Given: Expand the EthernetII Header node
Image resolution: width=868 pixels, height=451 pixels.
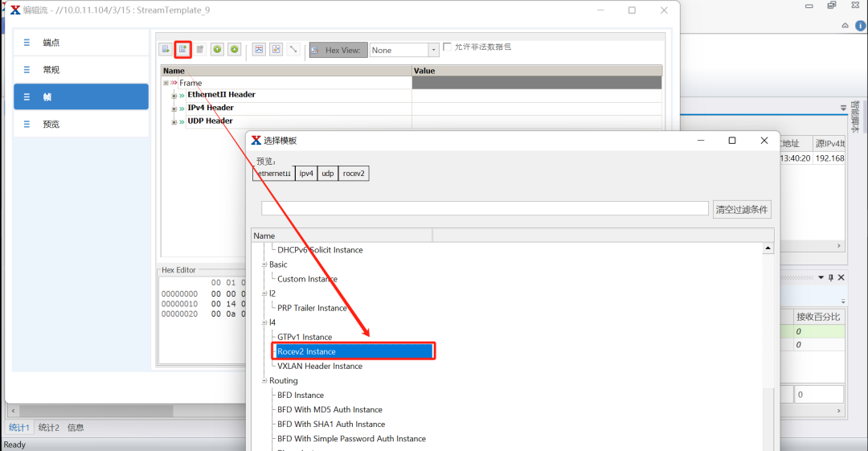Looking at the screenshot, I should tap(174, 95).
